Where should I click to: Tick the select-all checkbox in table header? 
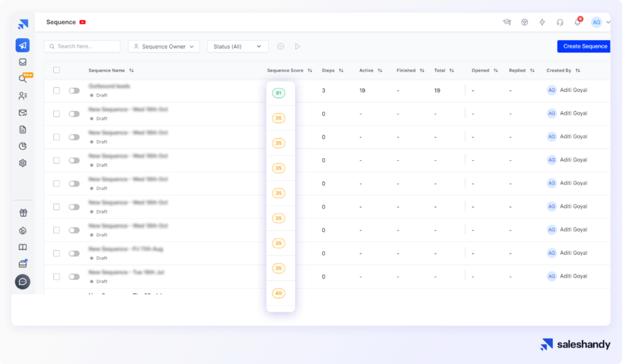(x=57, y=70)
